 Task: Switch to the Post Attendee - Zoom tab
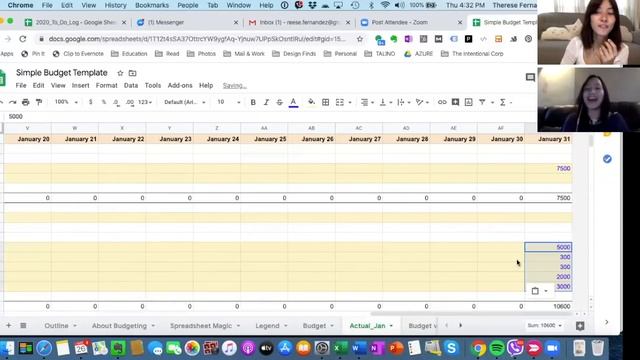coord(410,22)
